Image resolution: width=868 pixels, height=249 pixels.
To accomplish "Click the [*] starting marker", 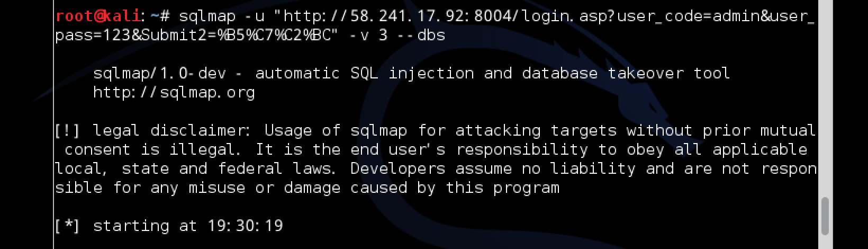I will (x=67, y=226).
